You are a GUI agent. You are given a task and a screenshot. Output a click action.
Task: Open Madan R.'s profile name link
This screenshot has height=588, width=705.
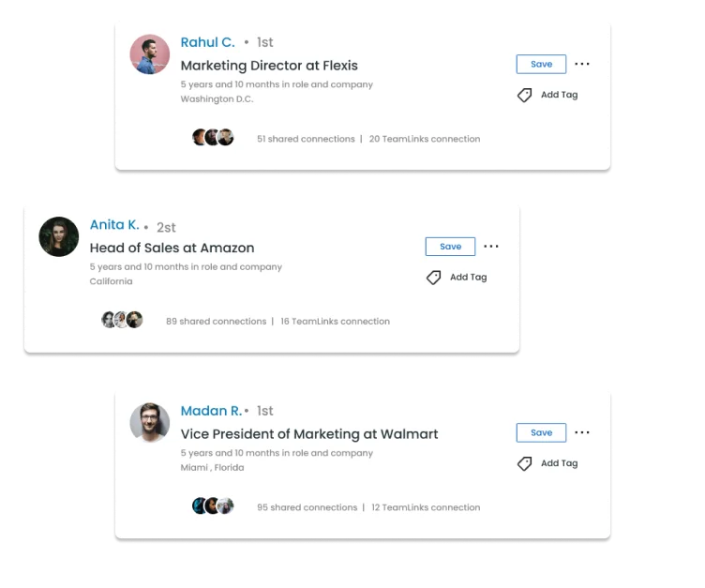coord(211,411)
